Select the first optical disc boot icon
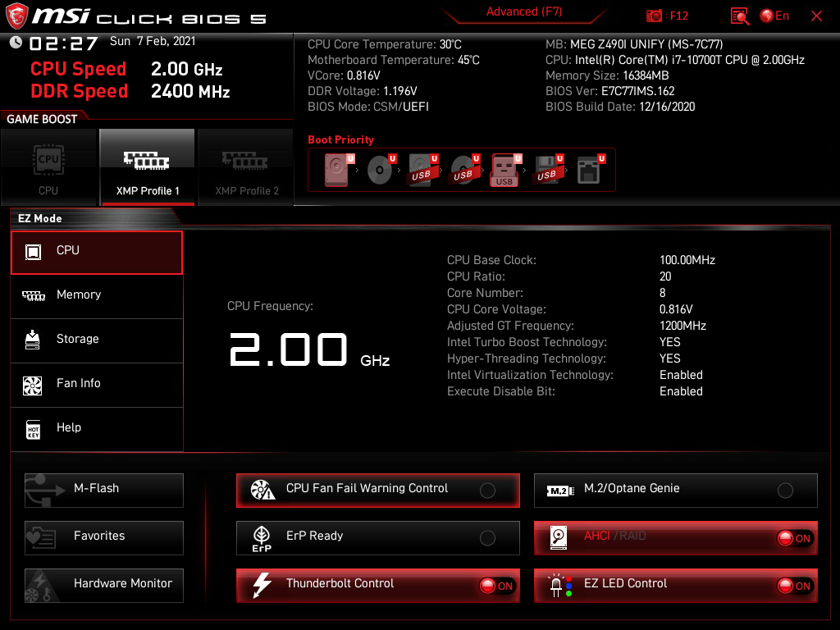Screen dimensions: 840x630 point(379,171)
